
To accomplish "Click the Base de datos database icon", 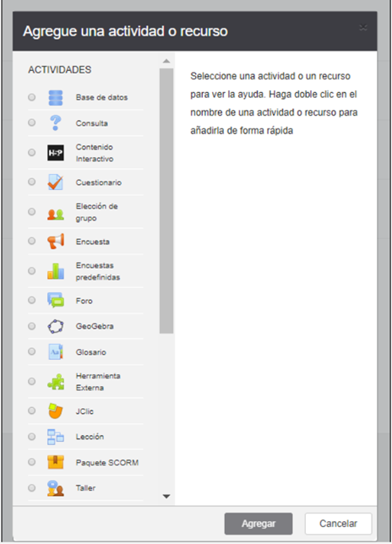I will [x=56, y=97].
